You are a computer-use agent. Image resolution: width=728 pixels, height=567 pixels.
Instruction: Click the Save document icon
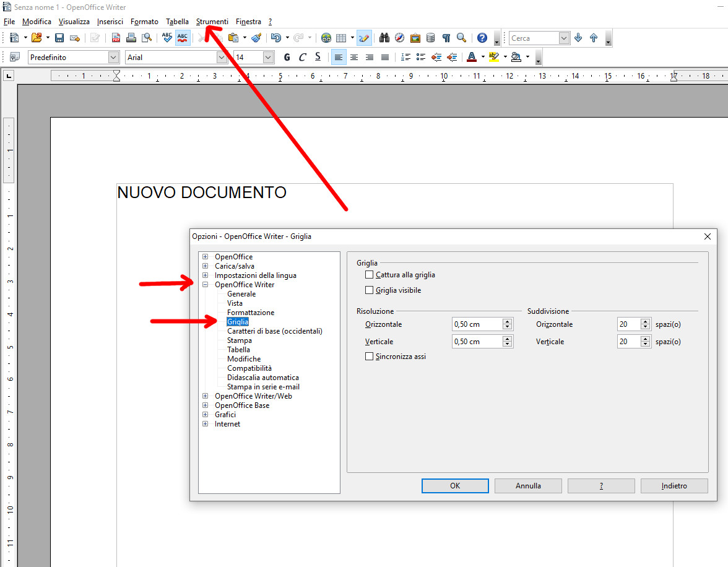click(59, 38)
